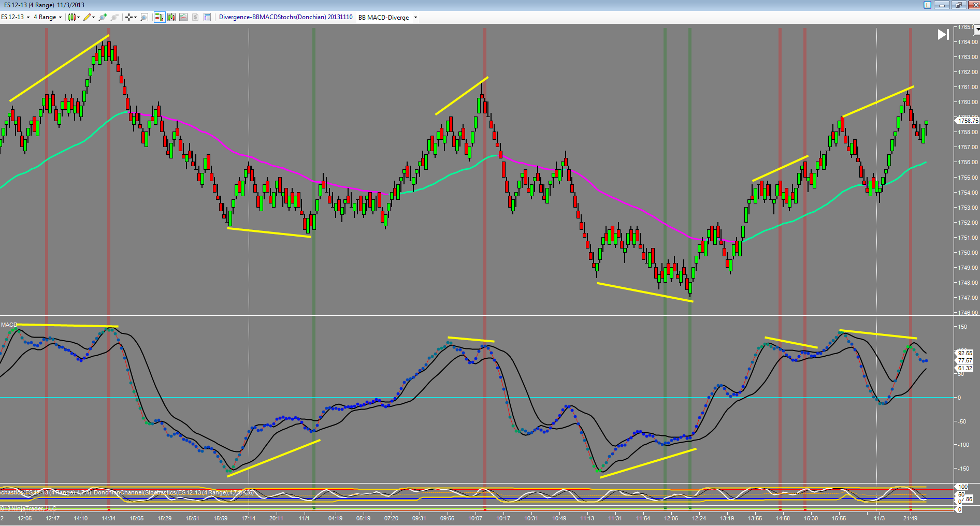
Task: Open the price-axis dropdown at top right
Action: point(977,29)
